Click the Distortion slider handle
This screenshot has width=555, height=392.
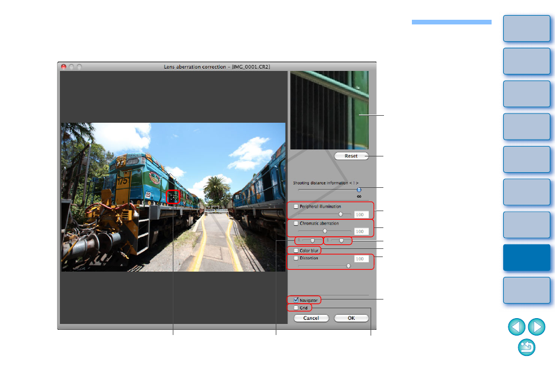tap(348, 266)
